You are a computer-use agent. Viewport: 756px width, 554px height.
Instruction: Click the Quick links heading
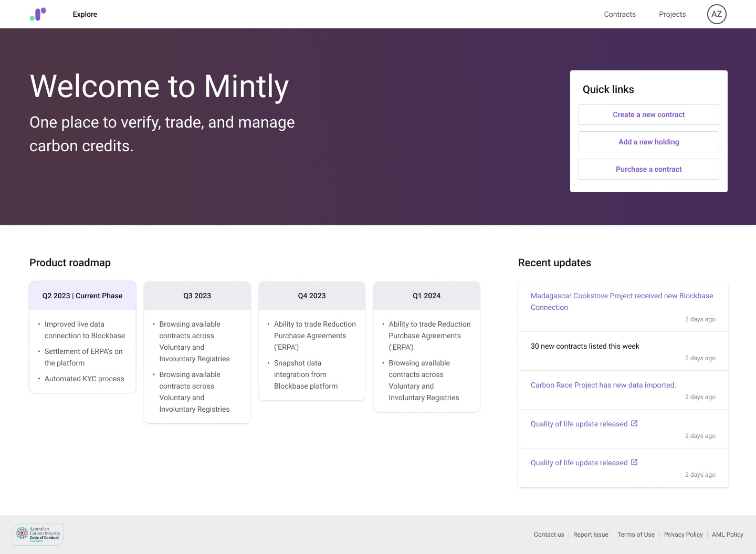coord(608,89)
